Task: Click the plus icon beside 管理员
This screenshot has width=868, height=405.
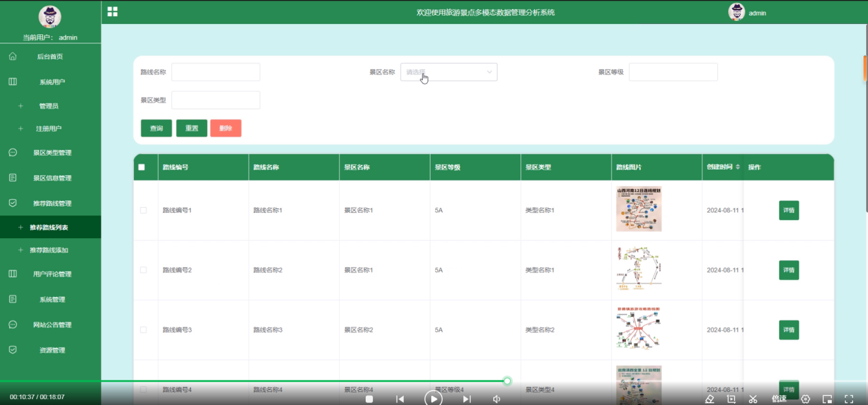Action: 21,105
